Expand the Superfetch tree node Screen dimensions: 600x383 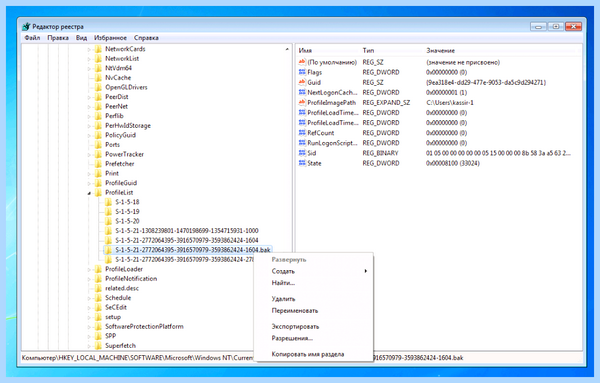coord(89,346)
